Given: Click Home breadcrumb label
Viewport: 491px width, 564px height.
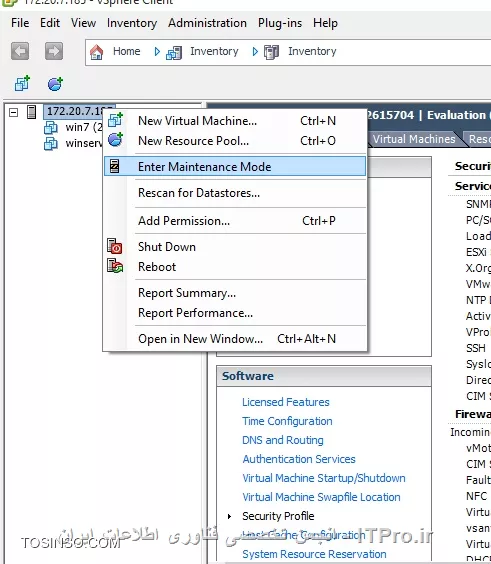Looking at the screenshot, I should pos(127,51).
